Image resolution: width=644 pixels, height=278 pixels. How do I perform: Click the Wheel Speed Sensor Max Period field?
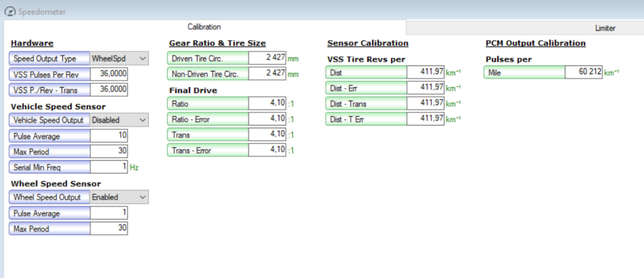(109, 228)
